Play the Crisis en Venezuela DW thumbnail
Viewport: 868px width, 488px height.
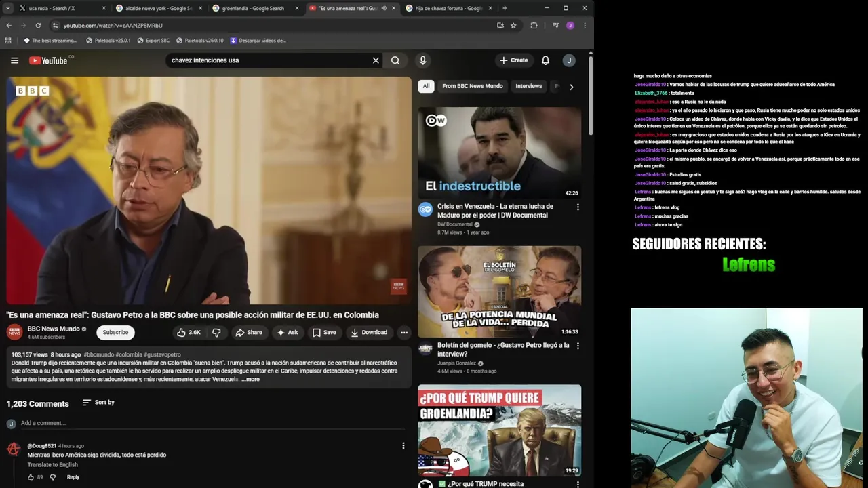[500, 152]
